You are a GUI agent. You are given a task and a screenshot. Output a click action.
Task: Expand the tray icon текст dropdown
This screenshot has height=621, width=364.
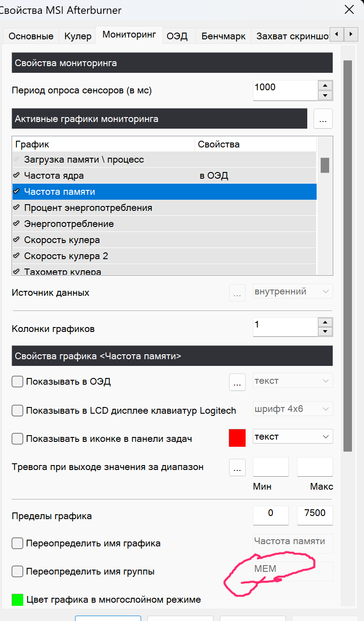[293, 436]
